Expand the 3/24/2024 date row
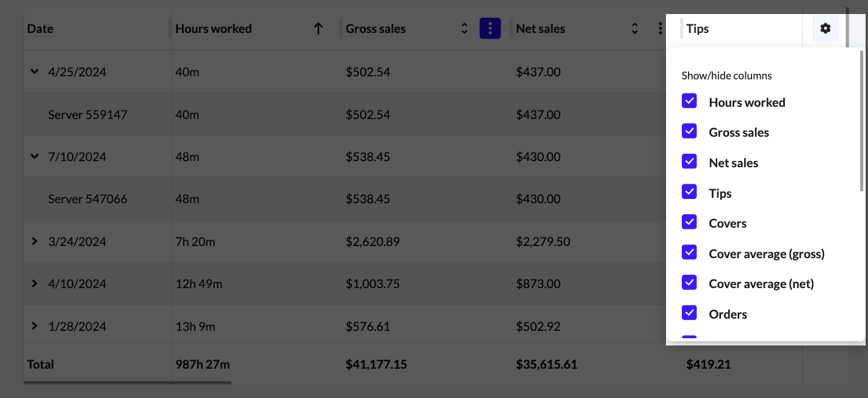Screen dimensions: 868x398 pos(34,241)
